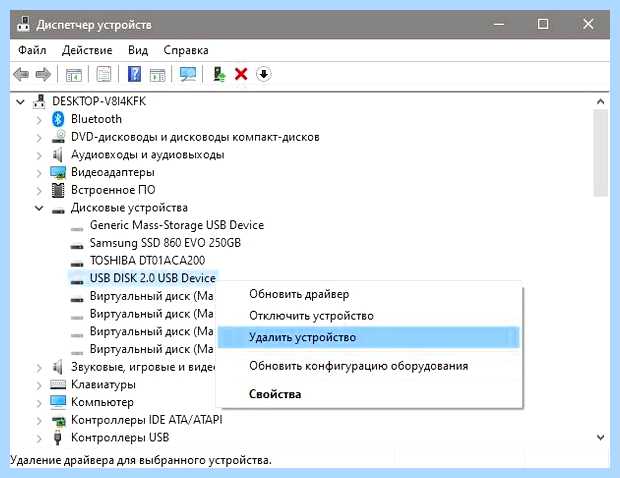This screenshot has width=620, height=478.
Task: Expand the Звуковые, игровые category chevron
Action: click(x=39, y=368)
